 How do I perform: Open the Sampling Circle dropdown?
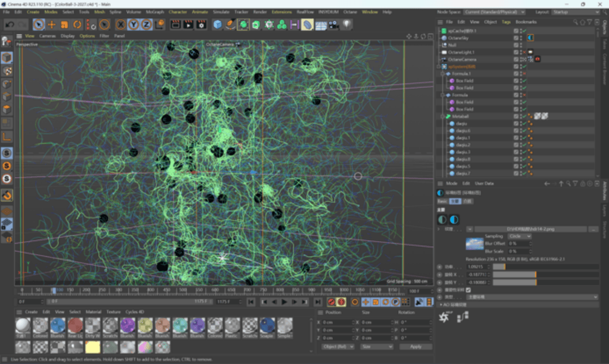(519, 236)
